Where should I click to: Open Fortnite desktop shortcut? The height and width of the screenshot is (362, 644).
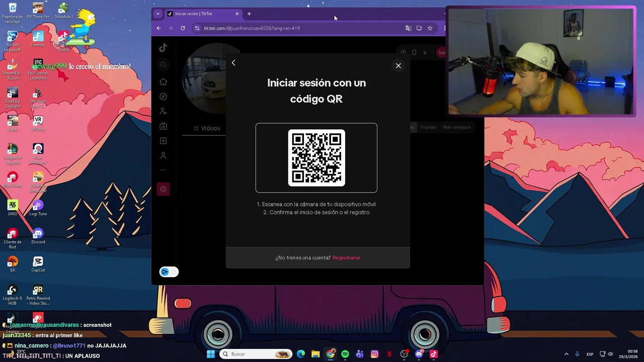(x=38, y=39)
